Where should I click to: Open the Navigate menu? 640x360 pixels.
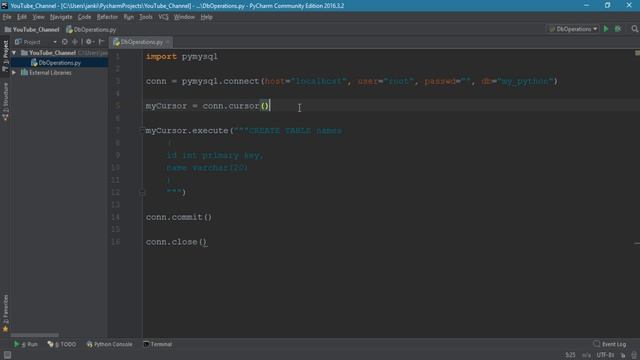pos(61,17)
